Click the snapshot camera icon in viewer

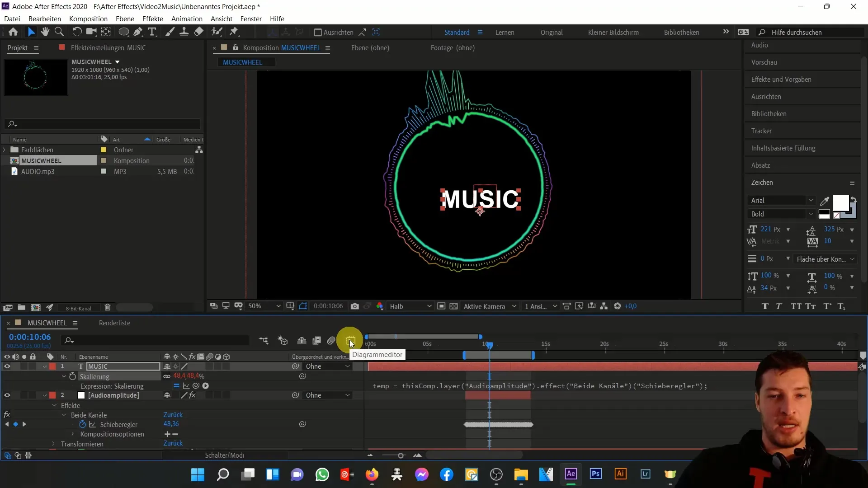pyautogui.click(x=355, y=306)
